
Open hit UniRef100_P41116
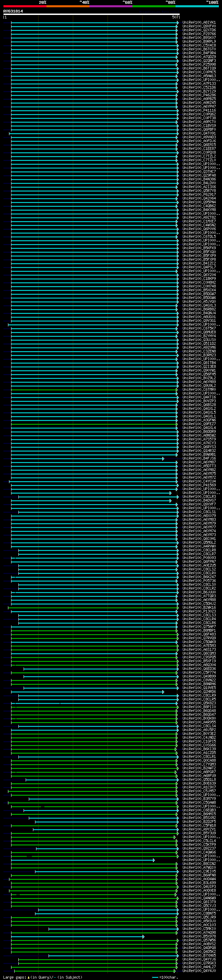coord(199,110)
